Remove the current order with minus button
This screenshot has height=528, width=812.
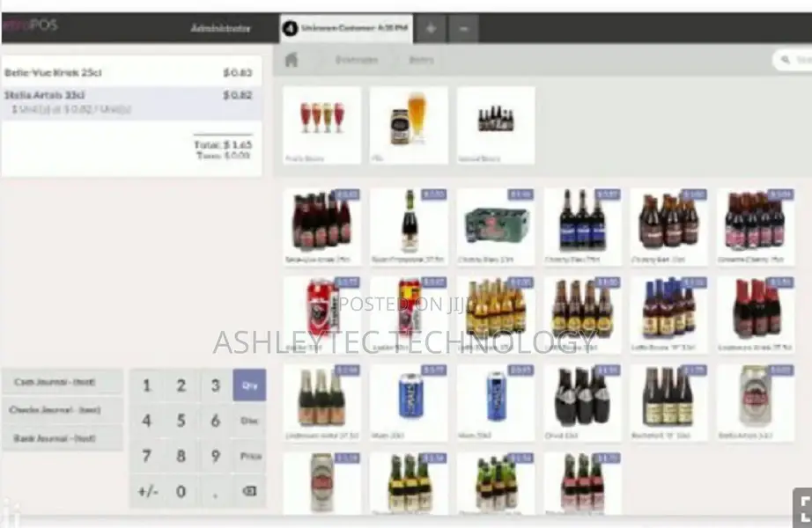click(463, 29)
